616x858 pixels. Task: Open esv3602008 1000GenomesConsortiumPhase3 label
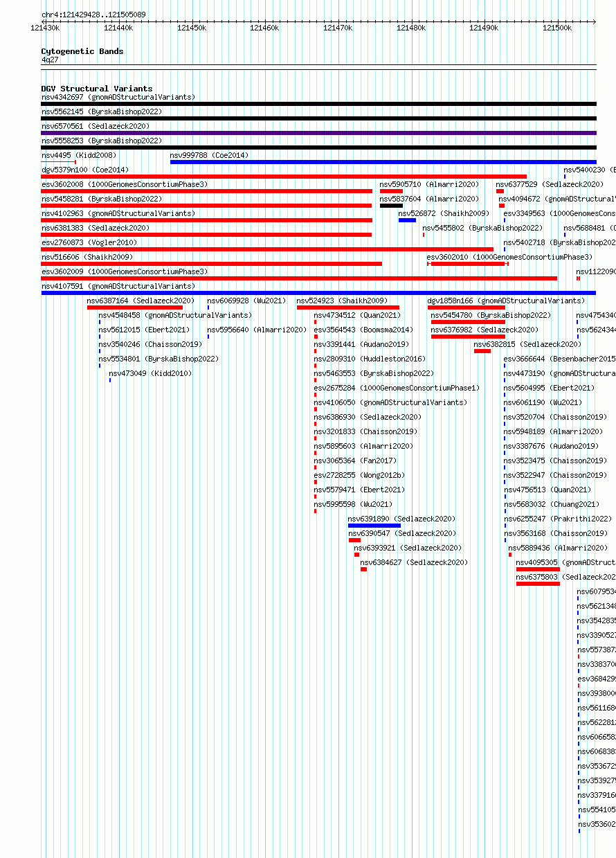click(125, 184)
